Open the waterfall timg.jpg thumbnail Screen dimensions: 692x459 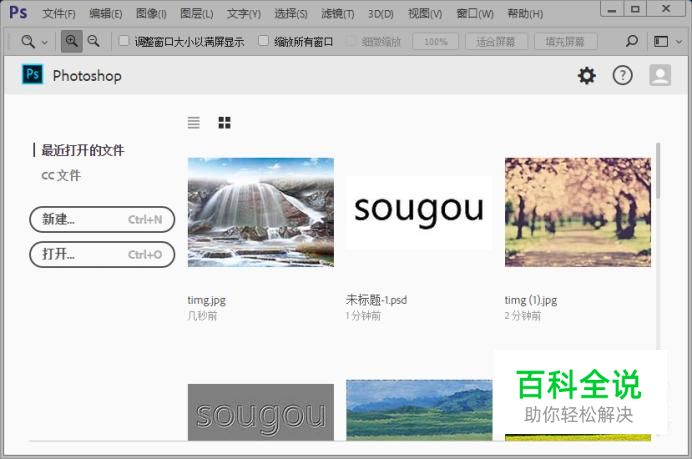click(x=261, y=212)
